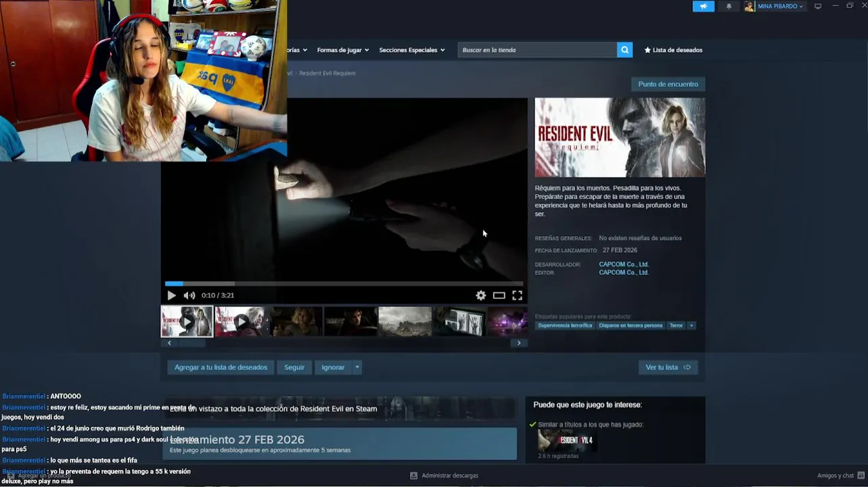Click the Ignorar button

pyautogui.click(x=333, y=367)
